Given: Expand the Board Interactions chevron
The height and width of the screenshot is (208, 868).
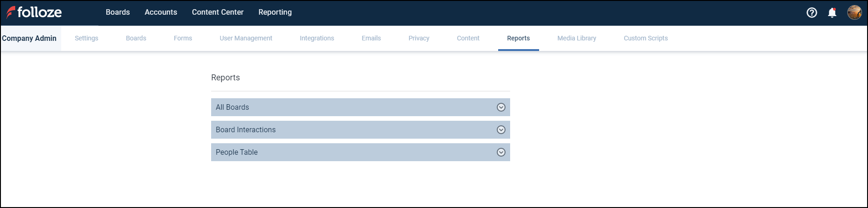Looking at the screenshot, I should 501,130.
